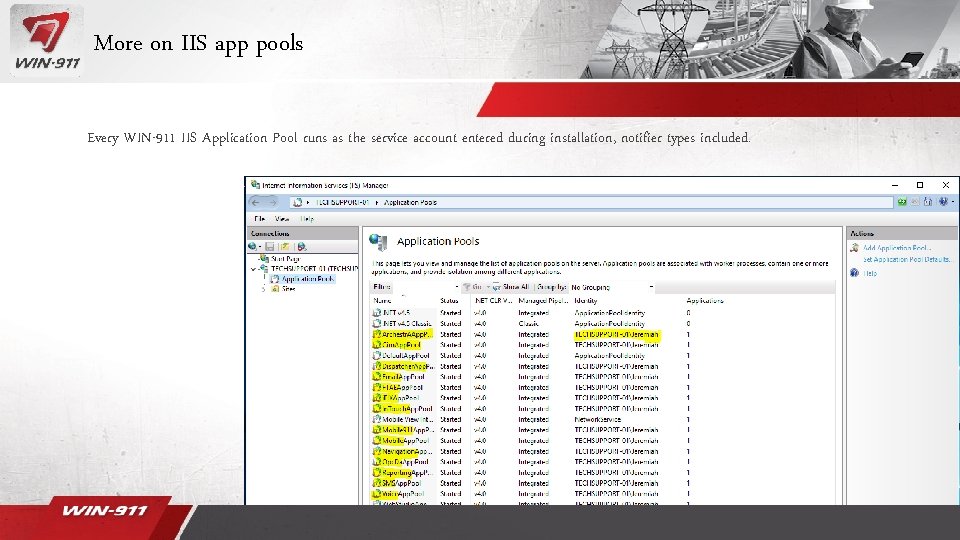Sort by the Applications column header
The image size is (960, 540).
point(705,301)
